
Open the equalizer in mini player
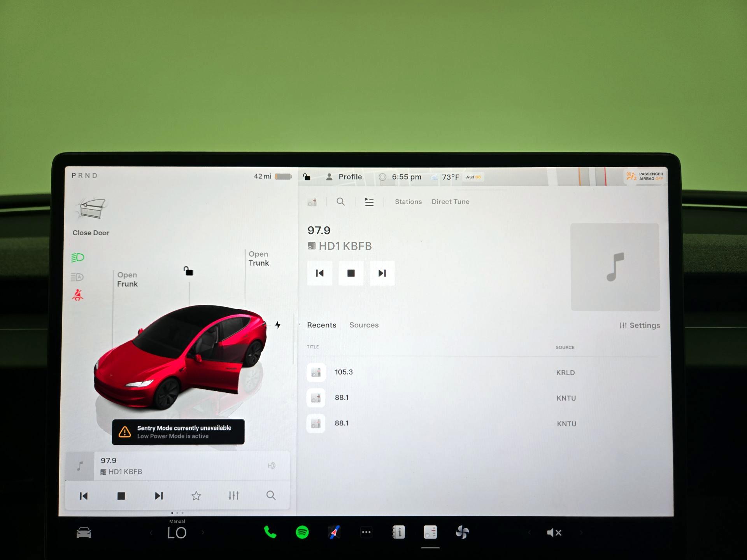pyautogui.click(x=233, y=495)
